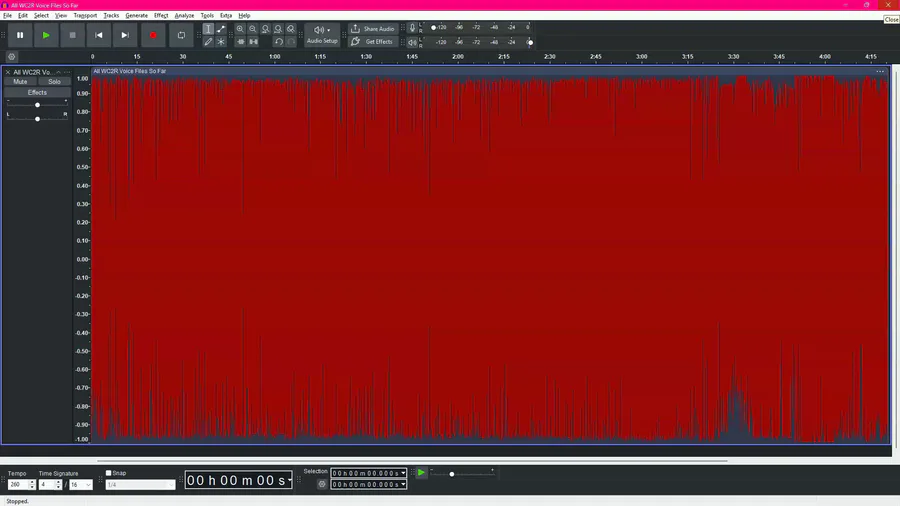The height and width of the screenshot is (506, 900).
Task: Click the Zoom In magnifier icon
Action: pos(240,29)
